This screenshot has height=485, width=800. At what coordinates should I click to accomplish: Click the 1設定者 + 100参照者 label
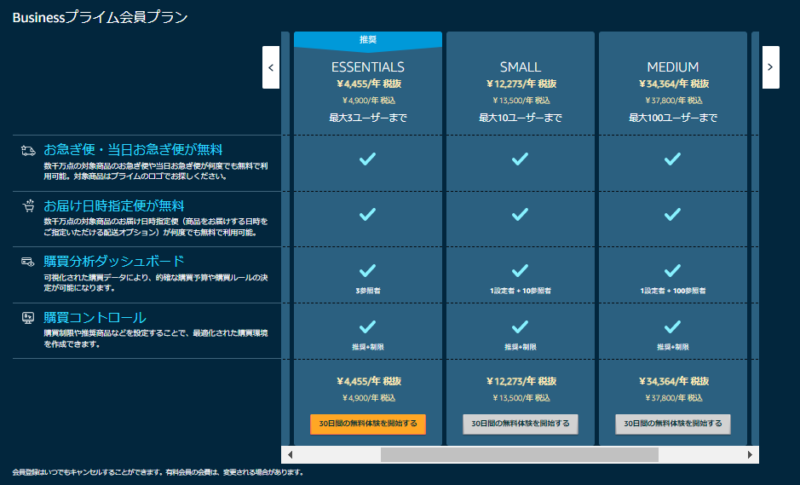pos(673,291)
